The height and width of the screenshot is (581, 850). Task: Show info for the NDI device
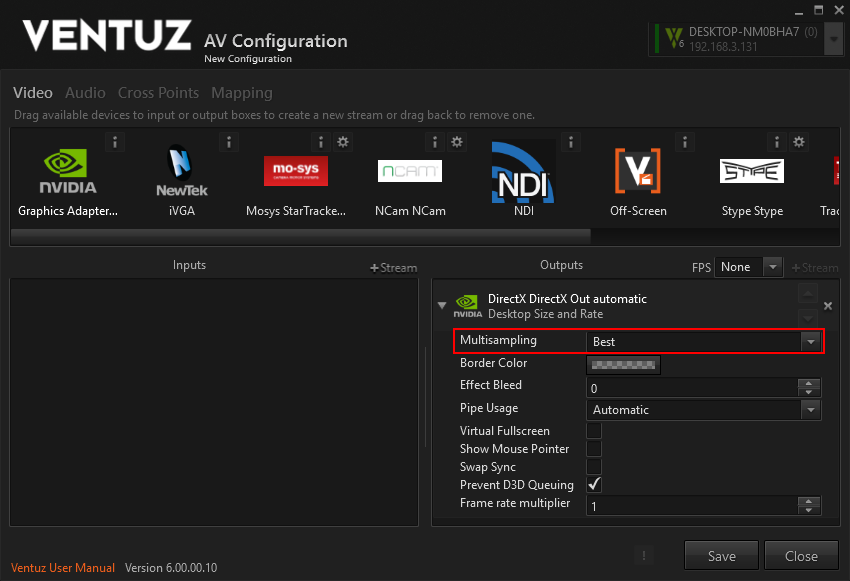pos(570,142)
